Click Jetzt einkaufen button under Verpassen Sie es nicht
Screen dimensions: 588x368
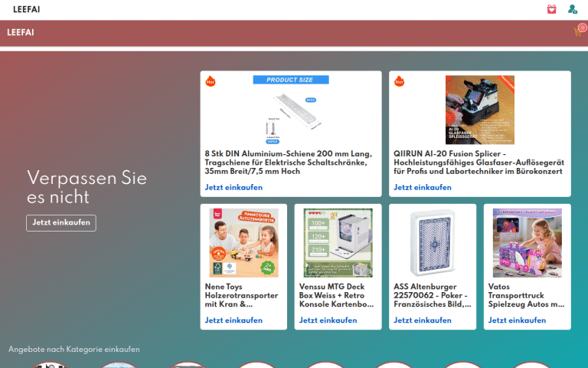(x=61, y=222)
